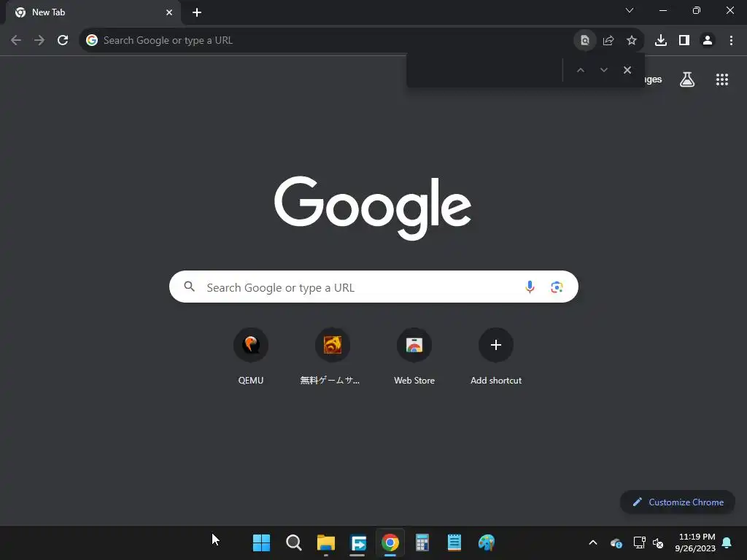Open a new tab with the plus button
Viewport: 747px width, 560px height.
coord(197,13)
